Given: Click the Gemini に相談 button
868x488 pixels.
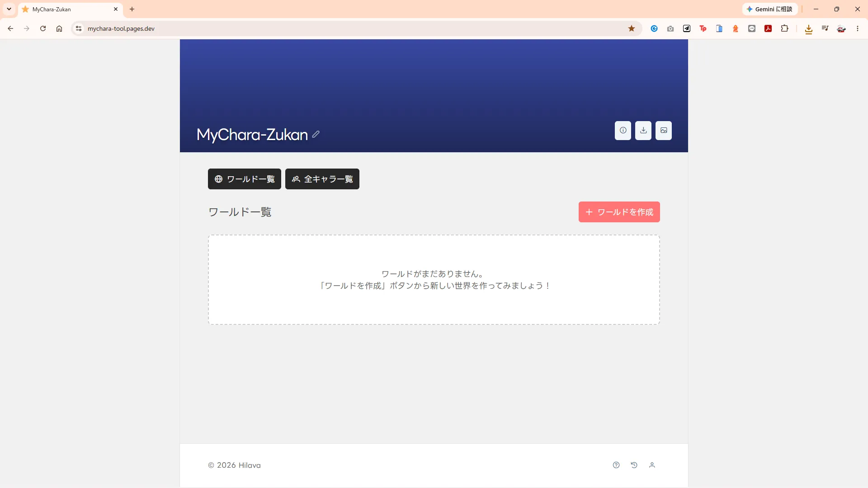Looking at the screenshot, I should [770, 9].
